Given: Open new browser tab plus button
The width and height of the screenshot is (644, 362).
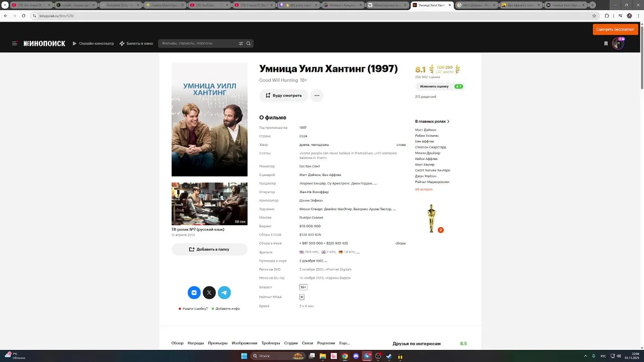Looking at the screenshot, I should [592, 5].
